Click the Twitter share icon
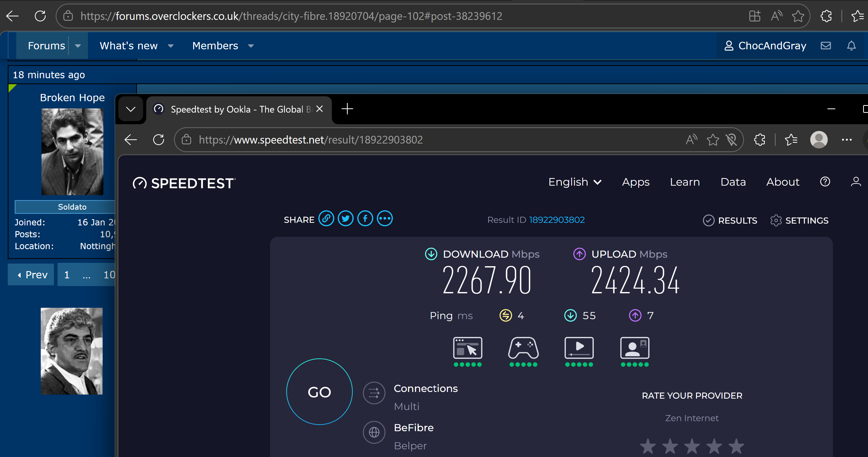The image size is (868, 457). [x=345, y=219]
